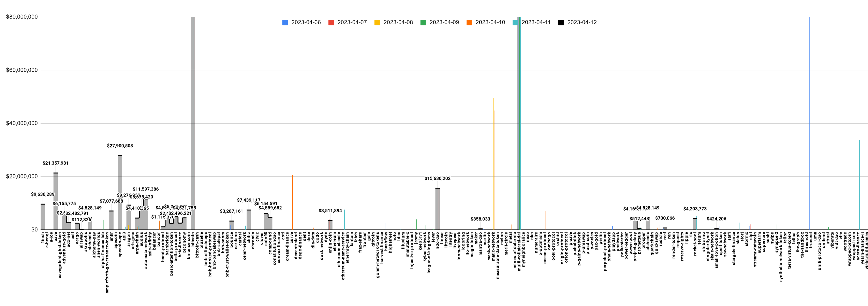Viewport: 868px width, 306px height.
Task: Select the 2023-04-12 legend label
Action: click(582, 22)
